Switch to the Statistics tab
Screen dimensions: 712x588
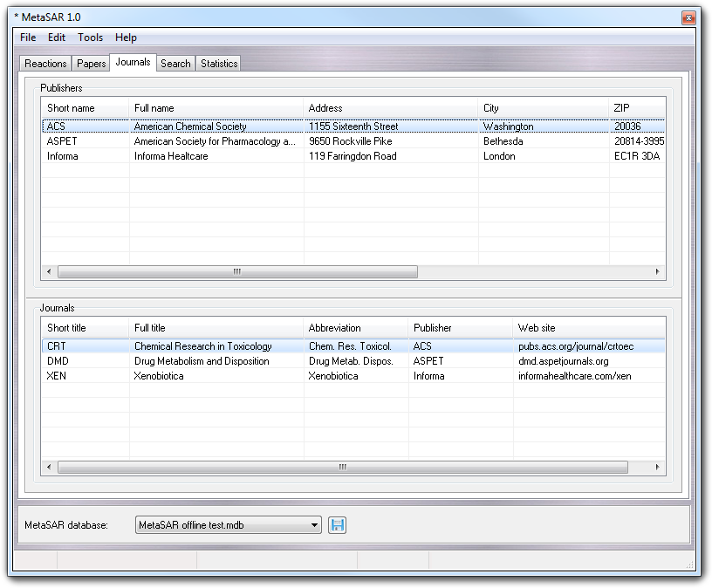pyautogui.click(x=219, y=64)
